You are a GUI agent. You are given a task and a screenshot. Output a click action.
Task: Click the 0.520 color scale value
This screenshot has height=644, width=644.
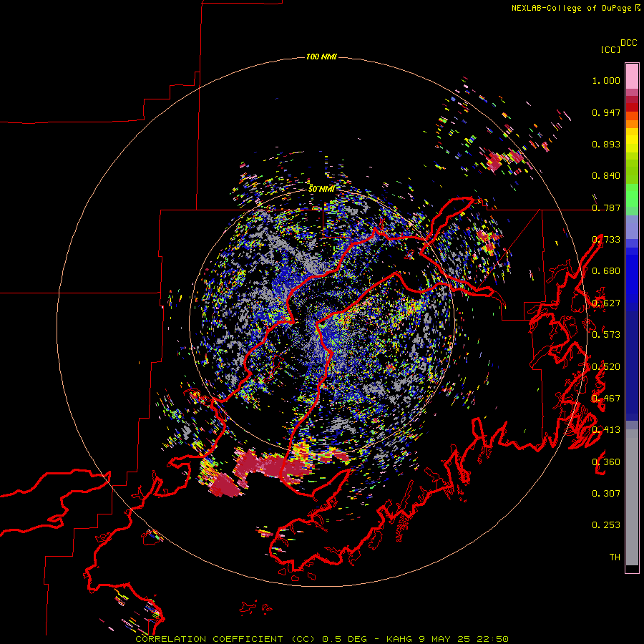[x=606, y=367]
